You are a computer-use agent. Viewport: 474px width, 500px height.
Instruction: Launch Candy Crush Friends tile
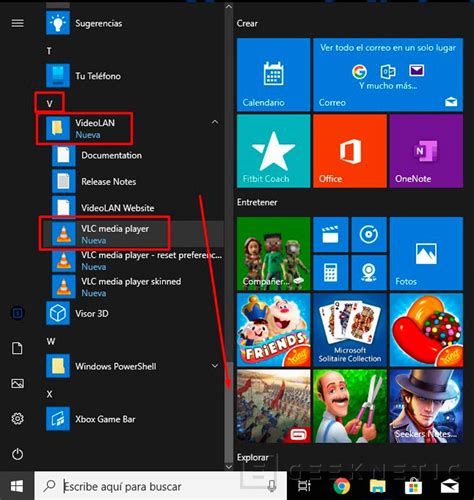point(273,330)
